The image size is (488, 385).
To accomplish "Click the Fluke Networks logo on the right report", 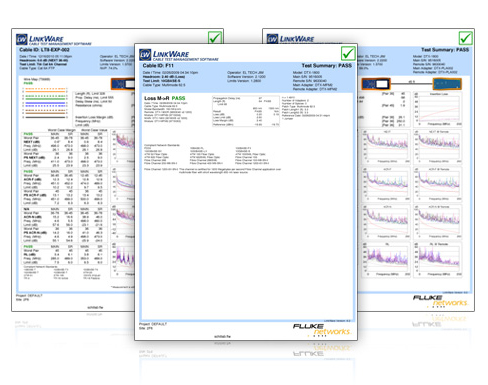I will point(440,301).
